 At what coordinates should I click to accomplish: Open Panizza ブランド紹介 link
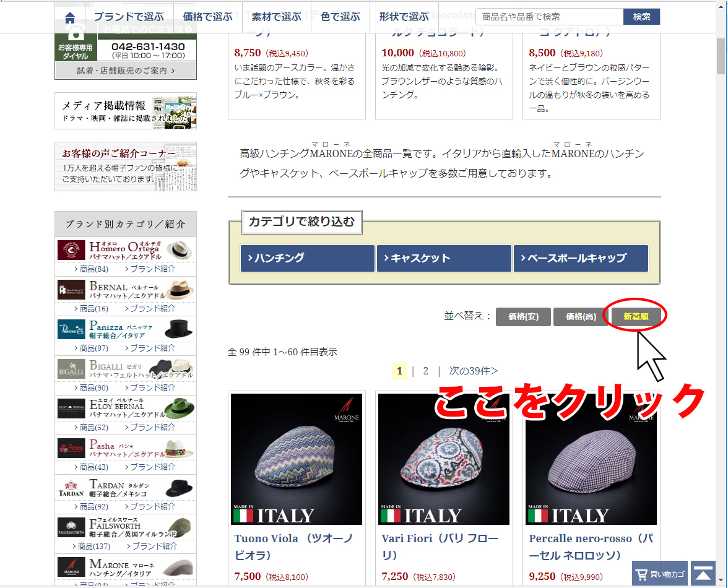pyautogui.click(x=150, y=348)
